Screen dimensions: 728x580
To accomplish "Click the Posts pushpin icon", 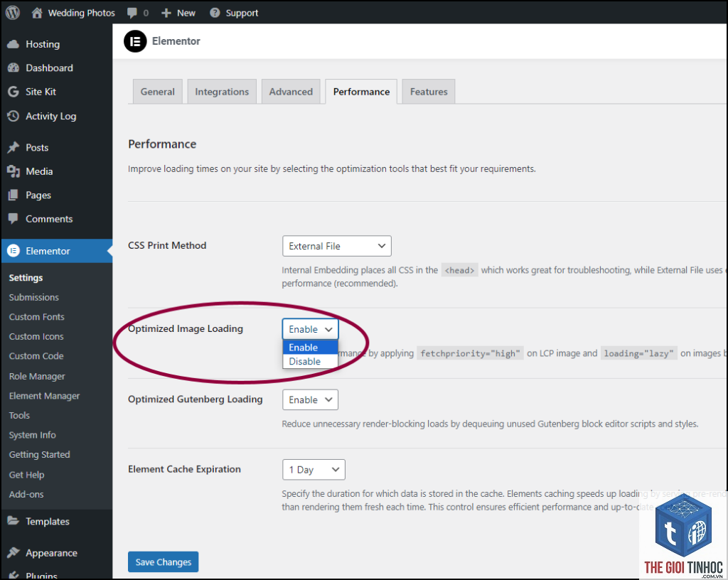I will 14,148.
